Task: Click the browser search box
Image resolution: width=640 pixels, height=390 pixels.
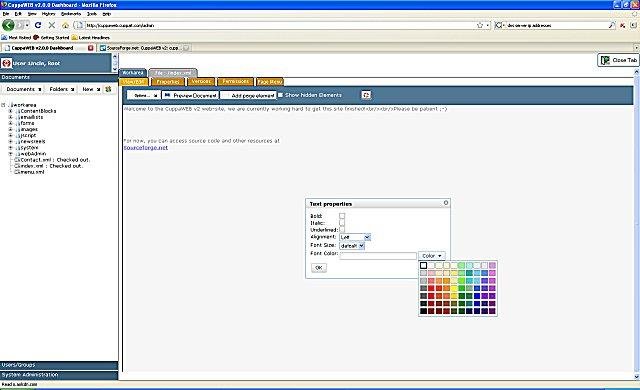Action: pos(556,25)
